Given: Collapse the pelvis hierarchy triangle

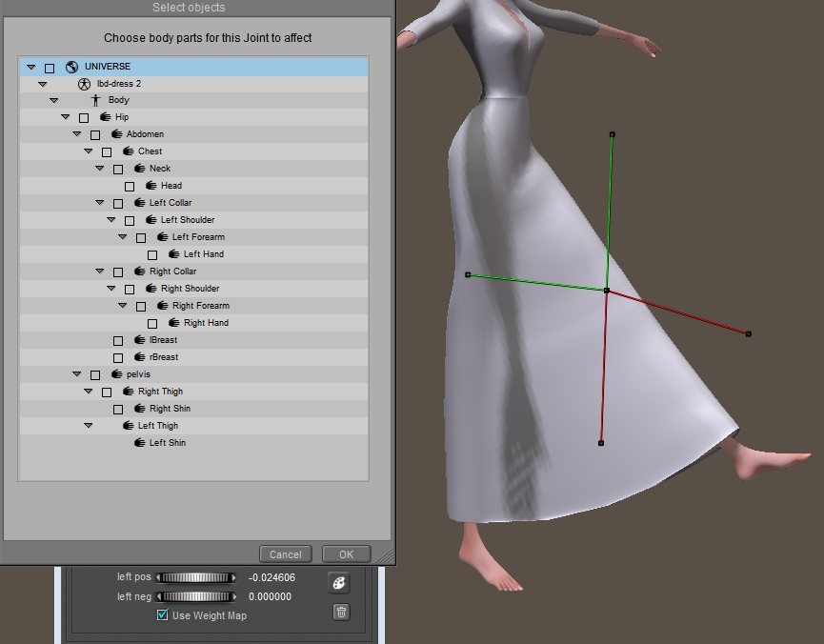Looking at the screenshot, I should tap(76, 374).
